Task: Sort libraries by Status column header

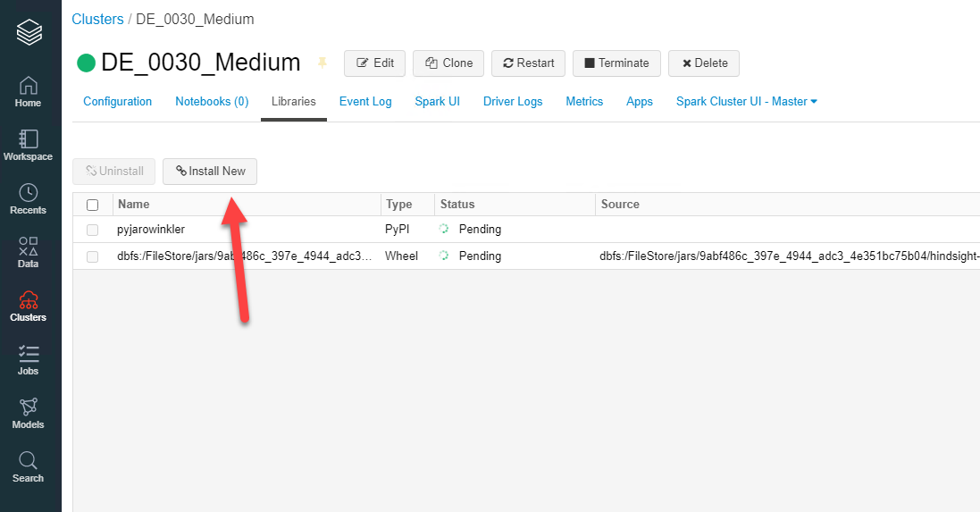Action: 457,205
